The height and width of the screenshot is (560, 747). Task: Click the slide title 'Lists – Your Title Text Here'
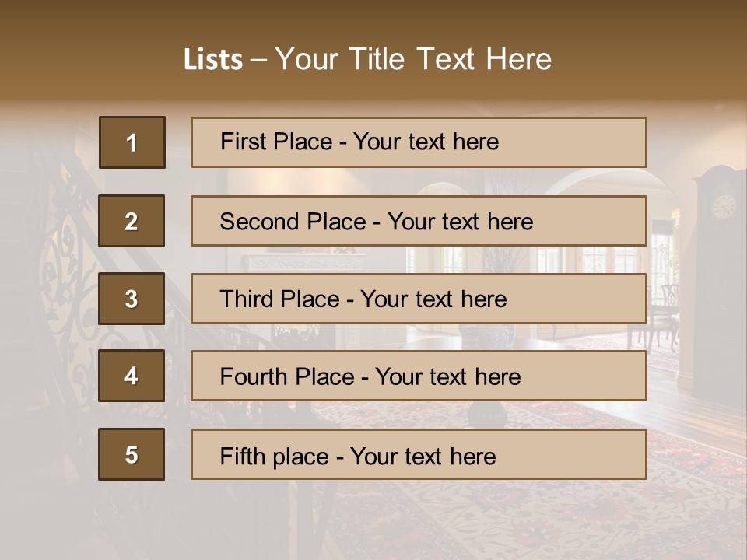[x=367, y=59]
